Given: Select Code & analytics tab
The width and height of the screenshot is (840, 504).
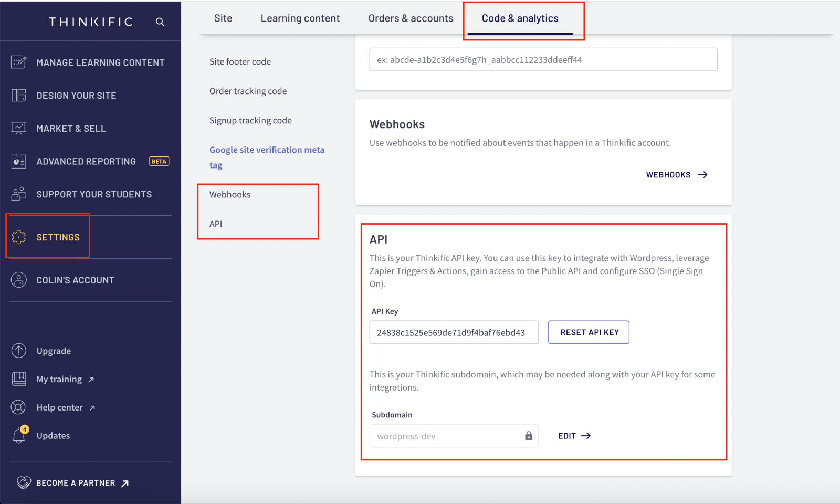Looking at the screenshot, I should pos(520,18).
